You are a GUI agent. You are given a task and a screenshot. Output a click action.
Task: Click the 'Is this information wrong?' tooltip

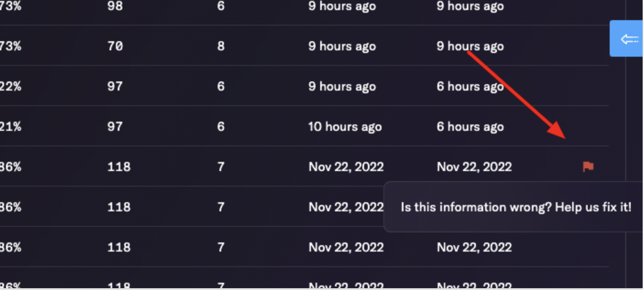516,207
